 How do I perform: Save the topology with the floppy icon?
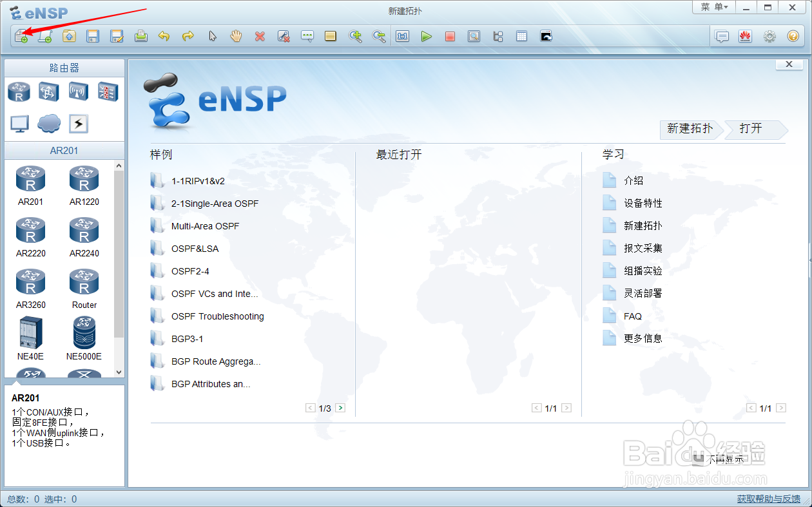pos(93,36)
